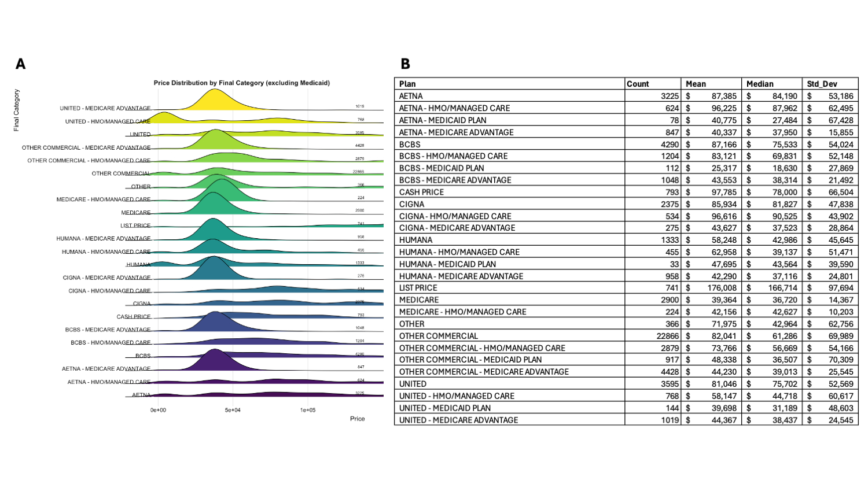Click the Price x-axis title
The image size is (868, 488).
click(x=357, y=419)
